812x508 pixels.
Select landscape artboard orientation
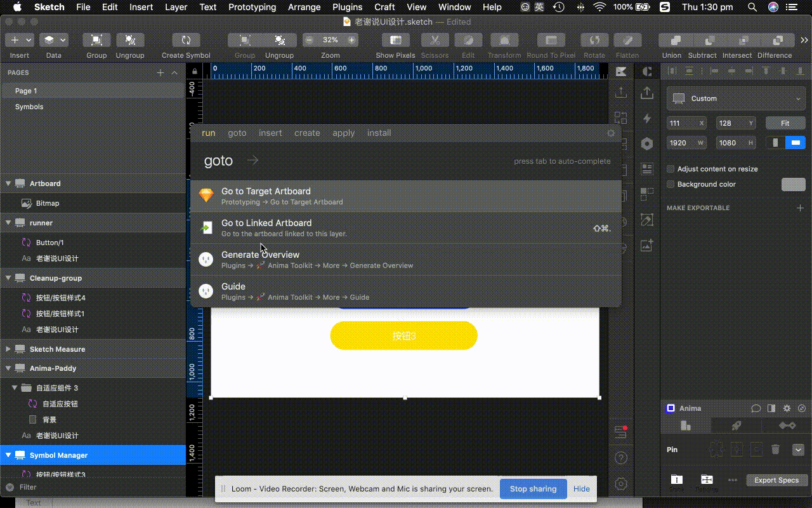click(796, 143)
